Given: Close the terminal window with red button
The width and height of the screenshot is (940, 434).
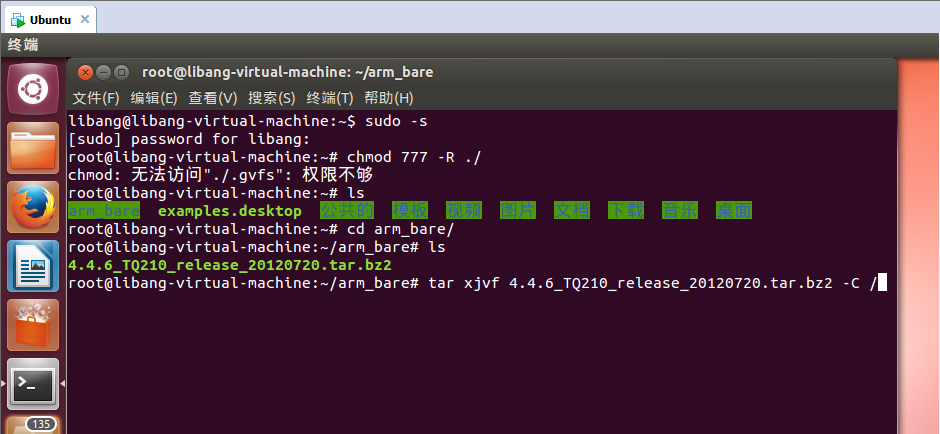Looking at the screenshot, I should [85, 73].
